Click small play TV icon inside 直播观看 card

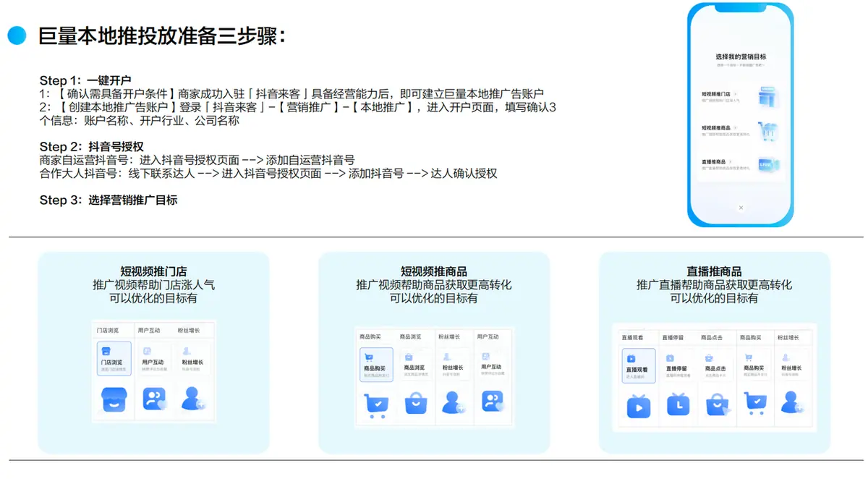(631, 357)
